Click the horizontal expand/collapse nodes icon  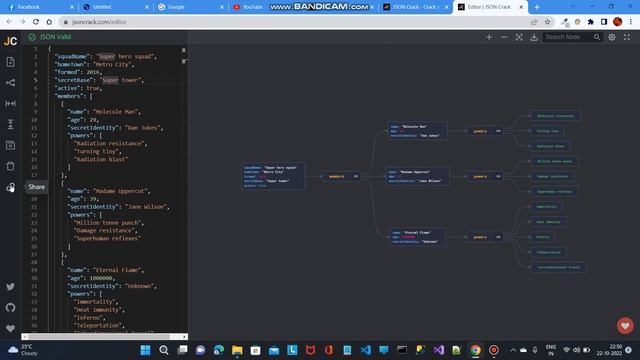coord(11,104)
